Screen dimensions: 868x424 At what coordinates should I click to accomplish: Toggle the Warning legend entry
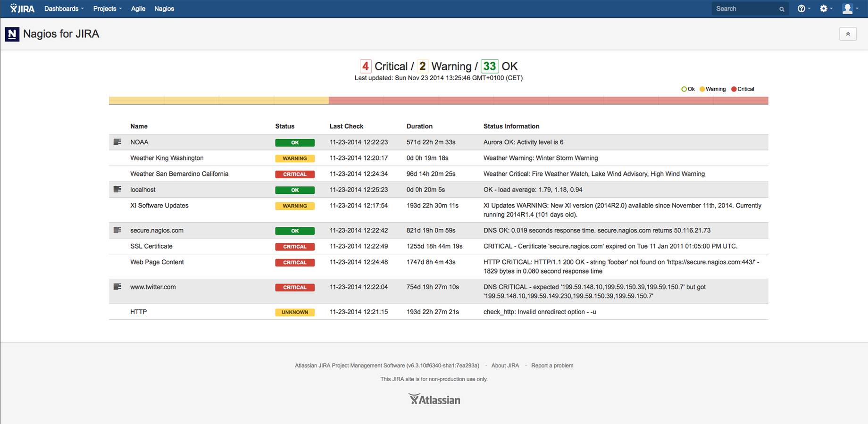click(x=712, y=89)
